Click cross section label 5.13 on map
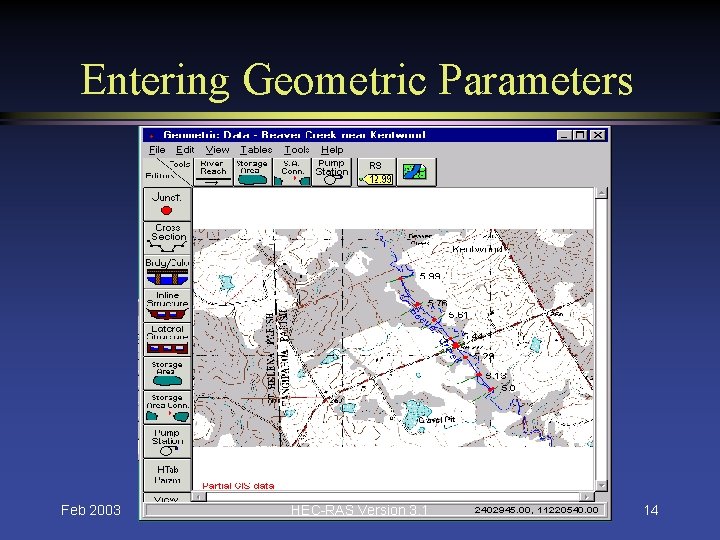The image size is (720, 540). 495,376
